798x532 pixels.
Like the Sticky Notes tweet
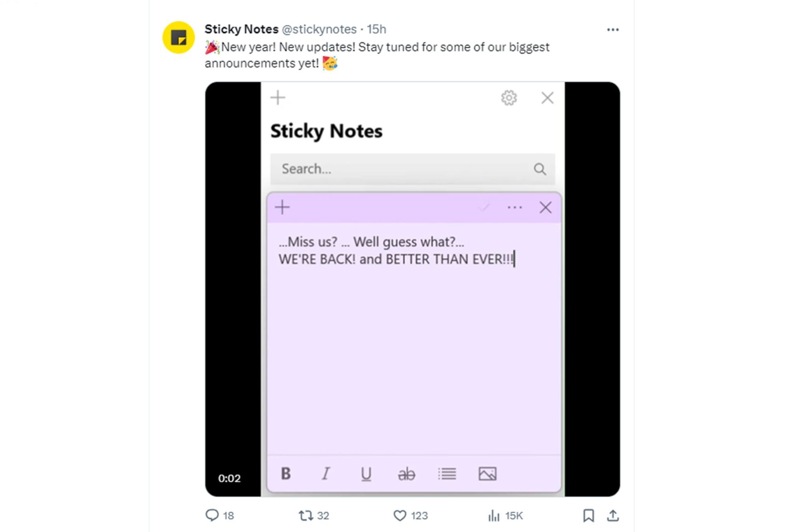(x=400, y=516)
